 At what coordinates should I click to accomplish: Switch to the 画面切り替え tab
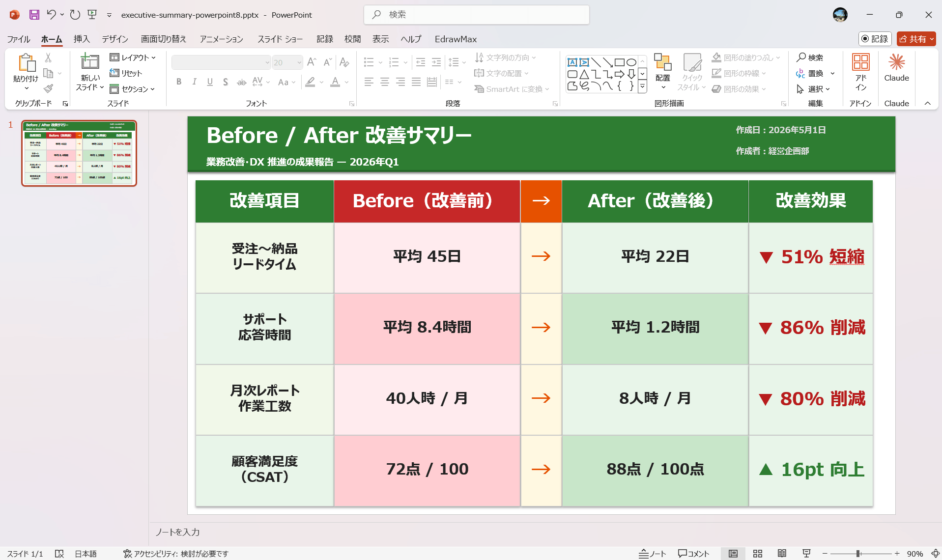click(164, 39)
